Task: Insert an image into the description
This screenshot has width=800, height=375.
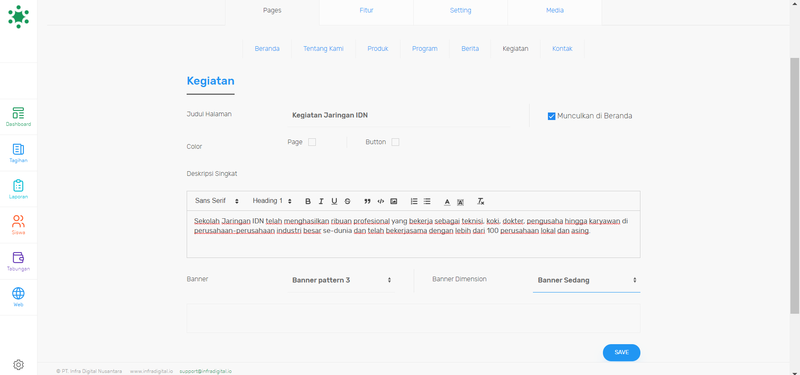Action: (393, 202)
